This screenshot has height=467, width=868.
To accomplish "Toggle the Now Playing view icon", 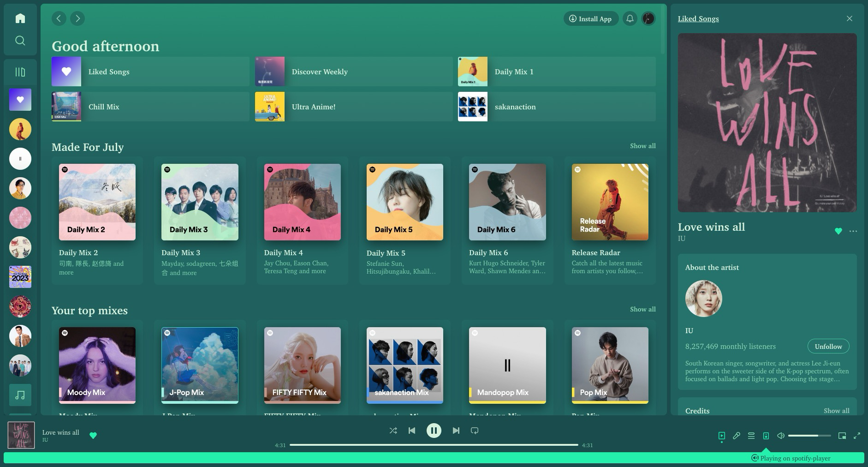I will pos(722,436).
